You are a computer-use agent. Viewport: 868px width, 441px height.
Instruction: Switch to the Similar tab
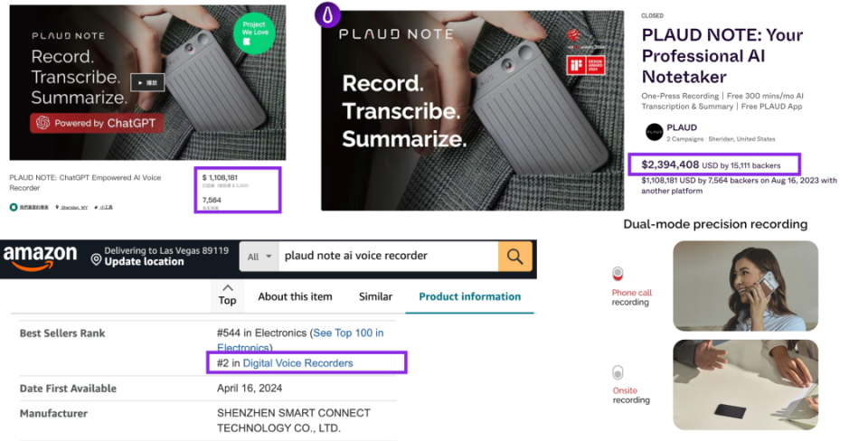pos(375,296)
